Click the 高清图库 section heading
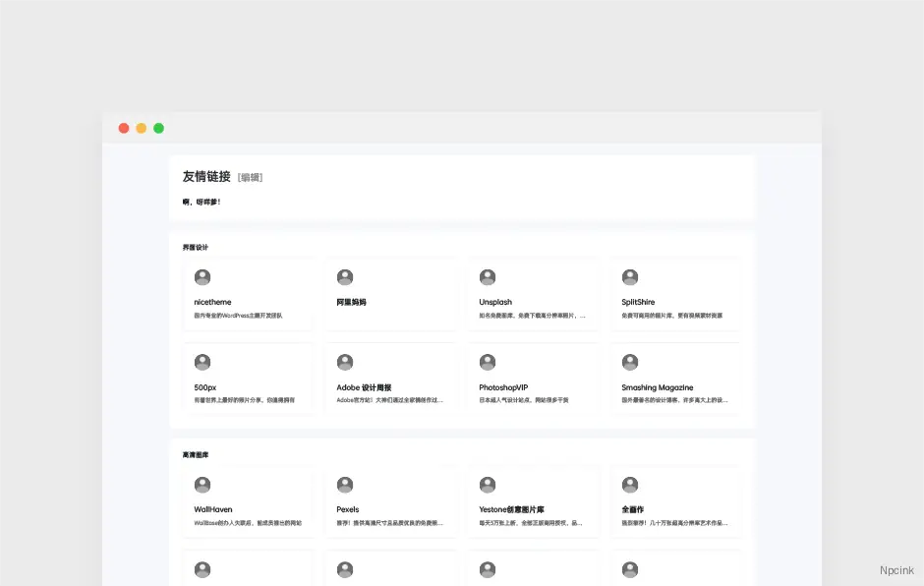This screenshot has width=924, height=586. coord(195,455)
